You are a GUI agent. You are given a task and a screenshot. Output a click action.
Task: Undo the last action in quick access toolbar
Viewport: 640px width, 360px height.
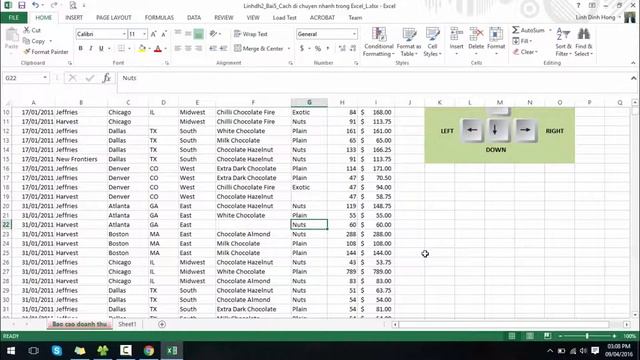36,5
